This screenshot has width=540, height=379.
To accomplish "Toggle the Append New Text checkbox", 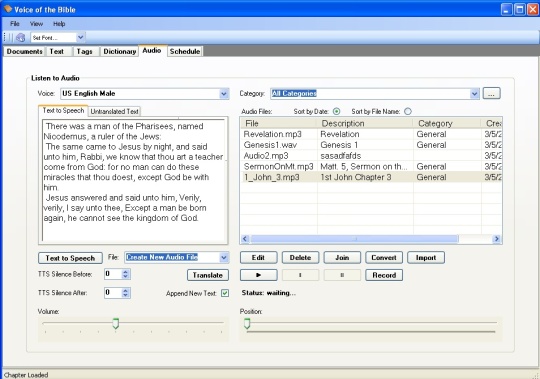I will 225,293.
